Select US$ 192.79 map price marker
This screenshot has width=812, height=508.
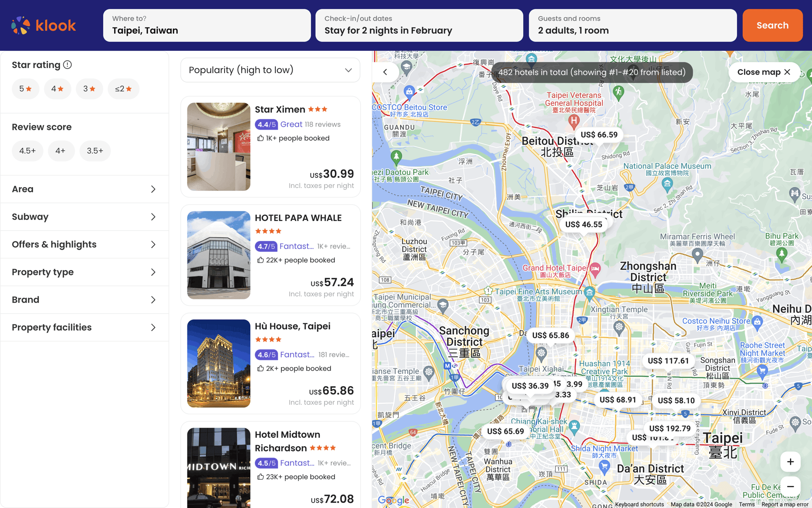[x=670, y=428]
